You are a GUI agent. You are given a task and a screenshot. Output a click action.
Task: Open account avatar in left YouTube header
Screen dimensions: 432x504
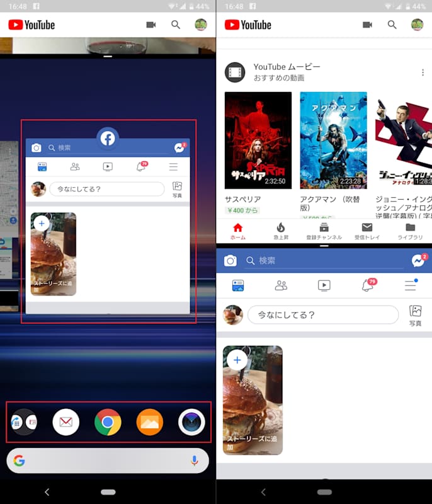point(201,25)
